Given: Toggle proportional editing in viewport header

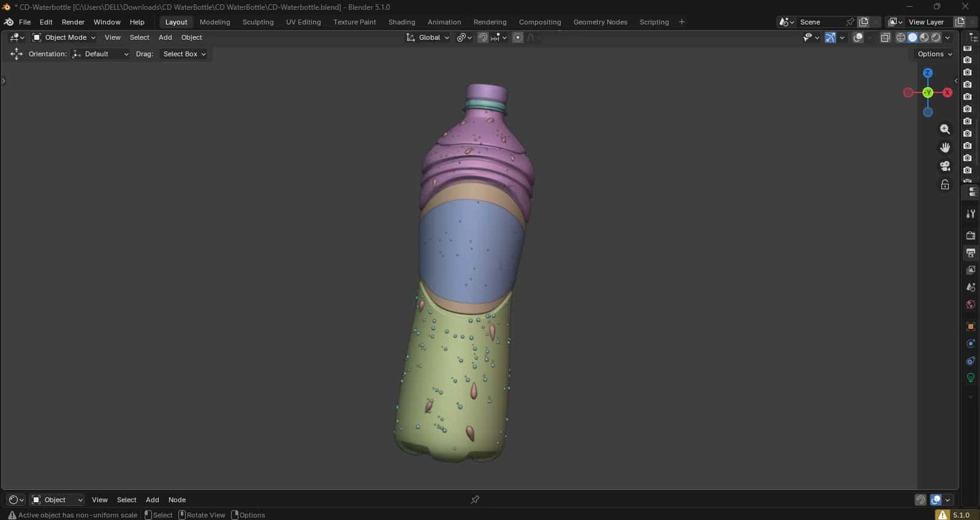Looking at the screenshot, I should [x=518, y=37].
